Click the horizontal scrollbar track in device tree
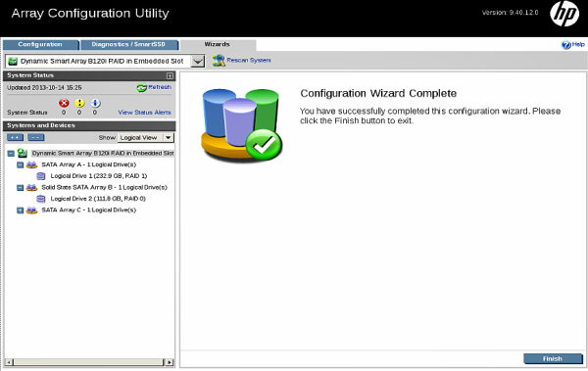 pos(89,362)
